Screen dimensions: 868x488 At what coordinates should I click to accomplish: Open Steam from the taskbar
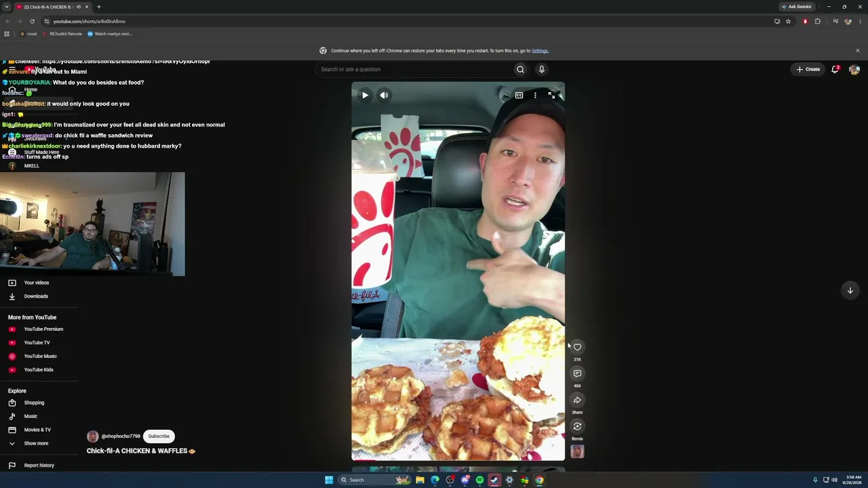[x=494, y=480]
